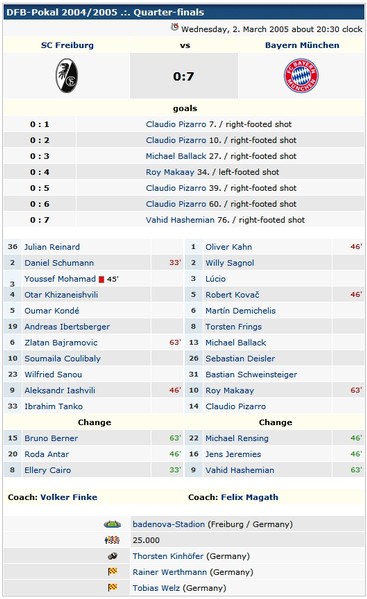Click the referee whistle icon

coord(112,556)
